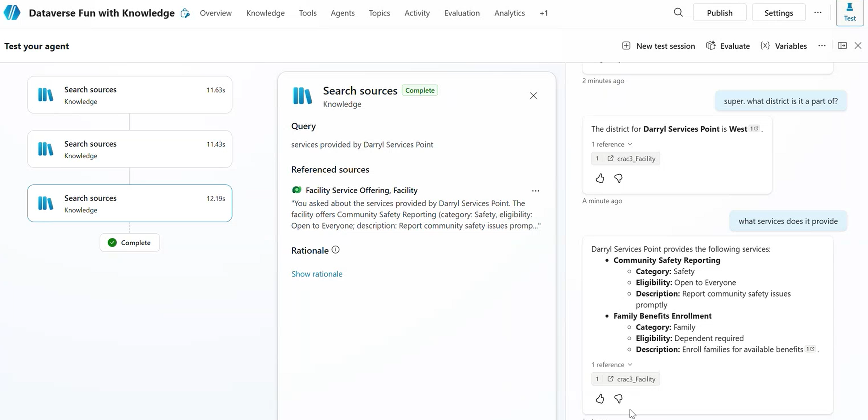
Task: Close the Search sources details panel
Action: 533,96
